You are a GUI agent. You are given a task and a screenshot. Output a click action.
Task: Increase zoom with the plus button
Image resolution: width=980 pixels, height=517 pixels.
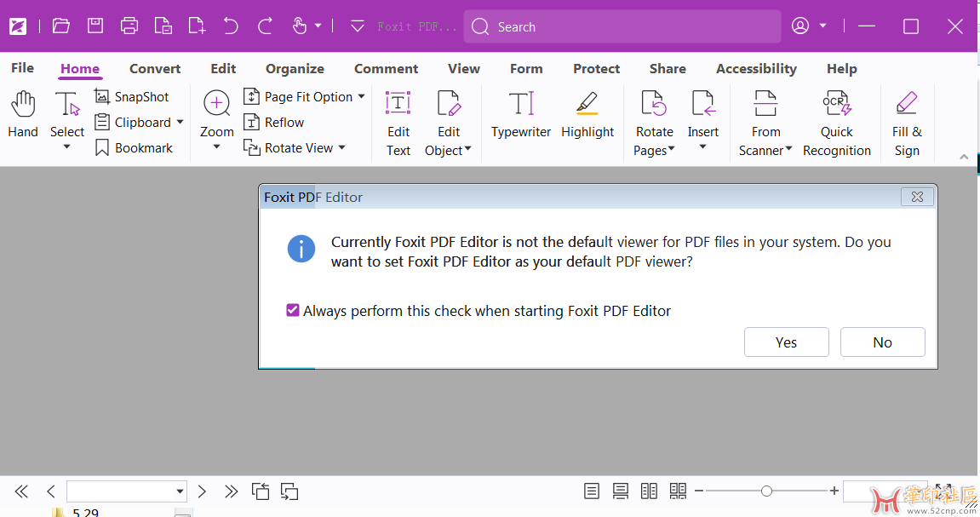[834, 491]
